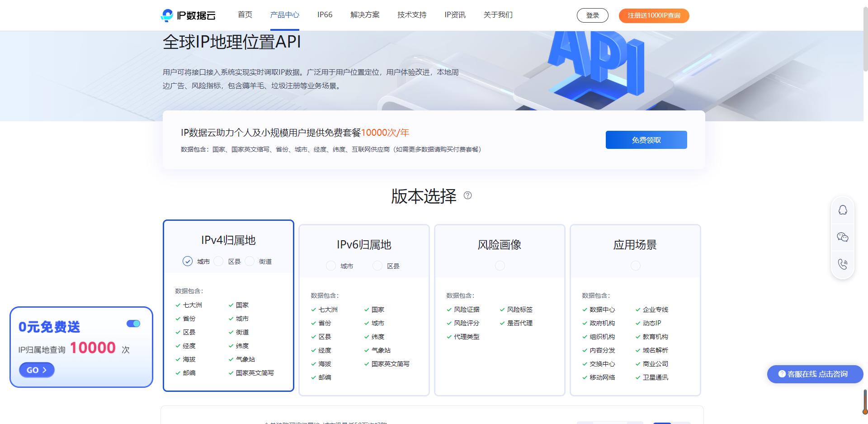This screenshot has width=868, height=424.
Task: Open the 解决方案 menu
Action: 364,15
